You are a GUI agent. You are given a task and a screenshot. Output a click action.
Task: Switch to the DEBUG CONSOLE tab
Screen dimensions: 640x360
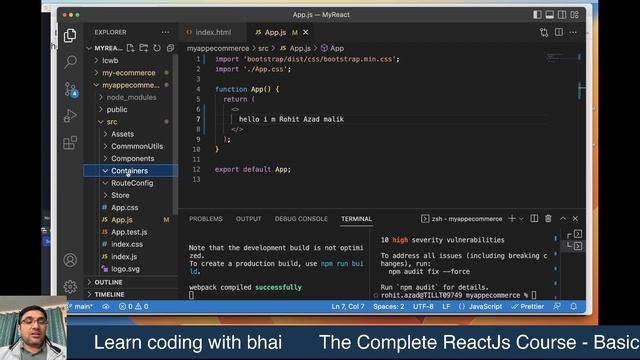point(301,219)
